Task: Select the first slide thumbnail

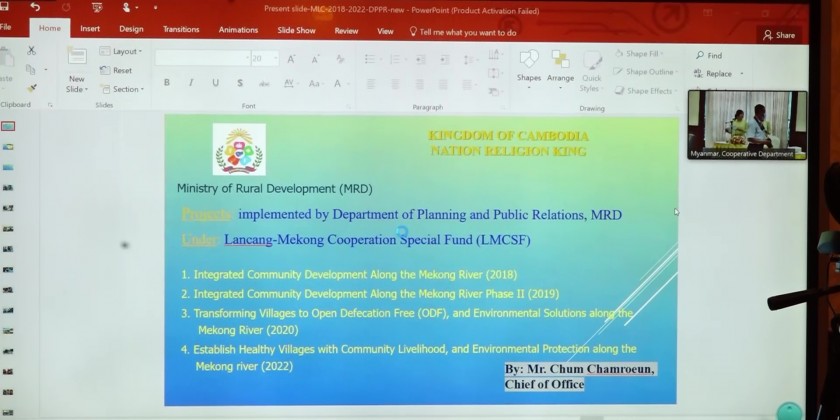Action: [x=8, y=127]
